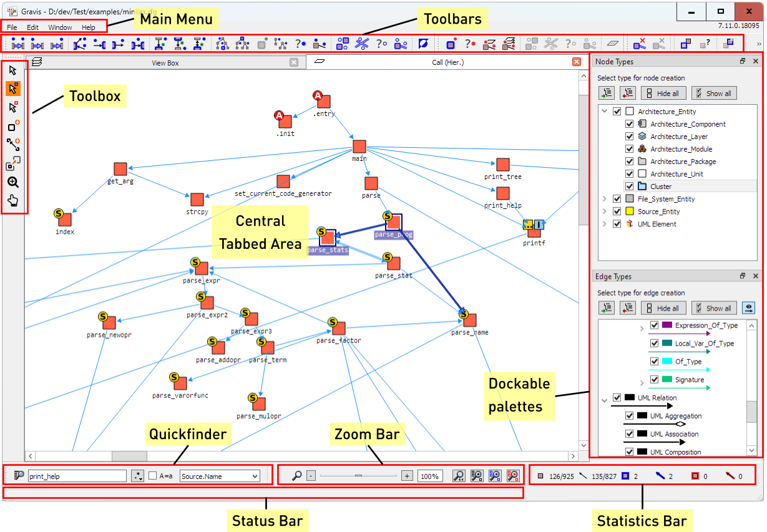767x532 pixels.
Task: Click the grey square with question mark icon
Action: tap(705, 44)
